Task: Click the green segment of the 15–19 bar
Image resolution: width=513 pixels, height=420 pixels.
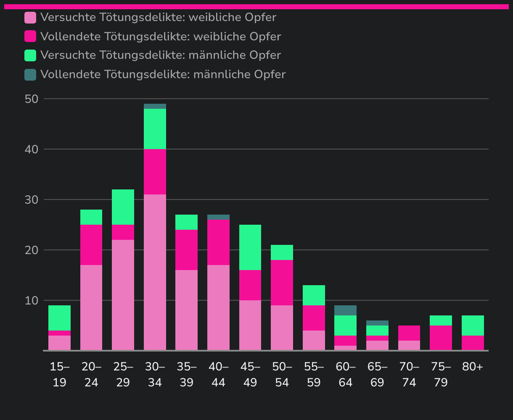Action: [59, 318]
